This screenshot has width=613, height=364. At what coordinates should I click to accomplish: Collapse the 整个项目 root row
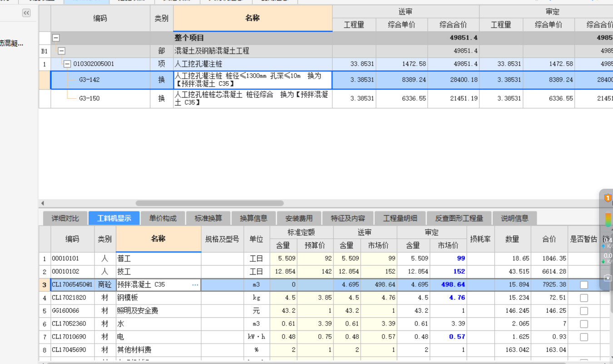[x=56, y=38]
